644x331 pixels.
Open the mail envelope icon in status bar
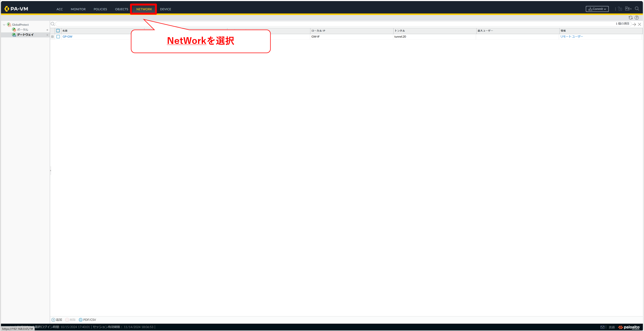click(602, 327)
